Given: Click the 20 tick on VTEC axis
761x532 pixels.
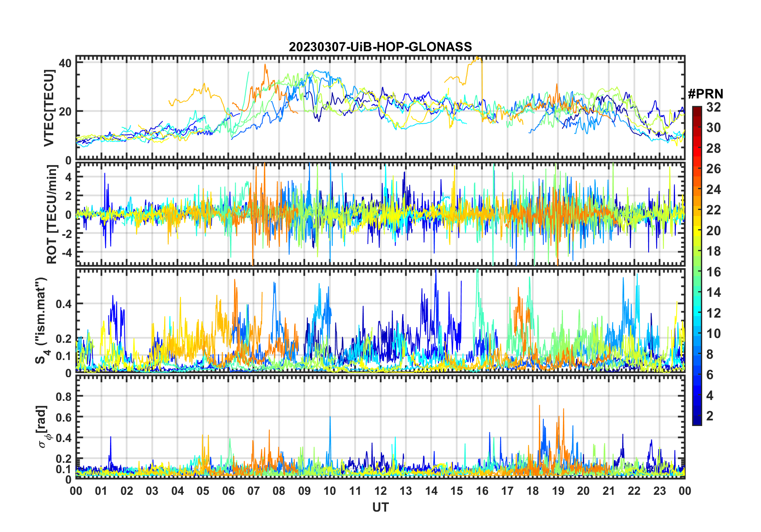Looking at the screenshot, I should (65, 112).
